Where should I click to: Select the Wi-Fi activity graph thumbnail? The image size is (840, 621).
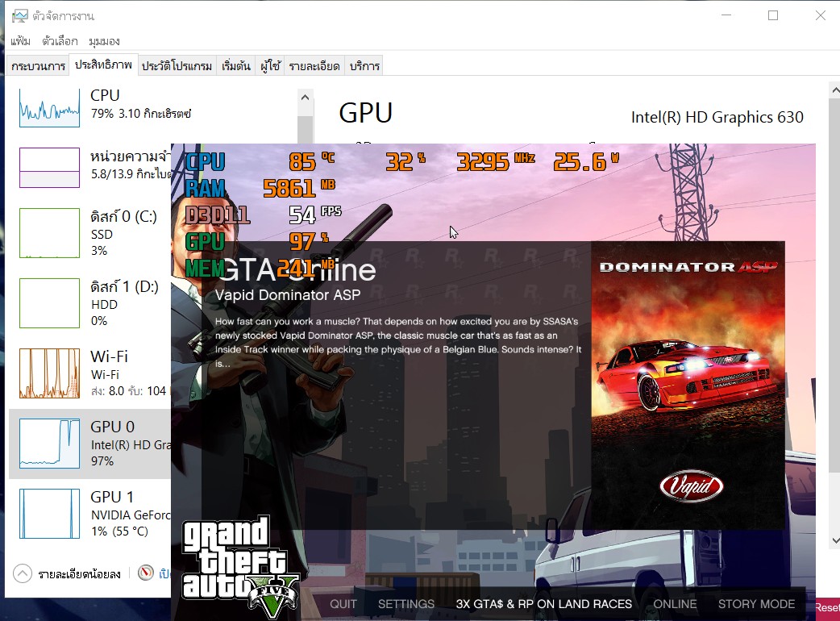(x=49, y=373)
